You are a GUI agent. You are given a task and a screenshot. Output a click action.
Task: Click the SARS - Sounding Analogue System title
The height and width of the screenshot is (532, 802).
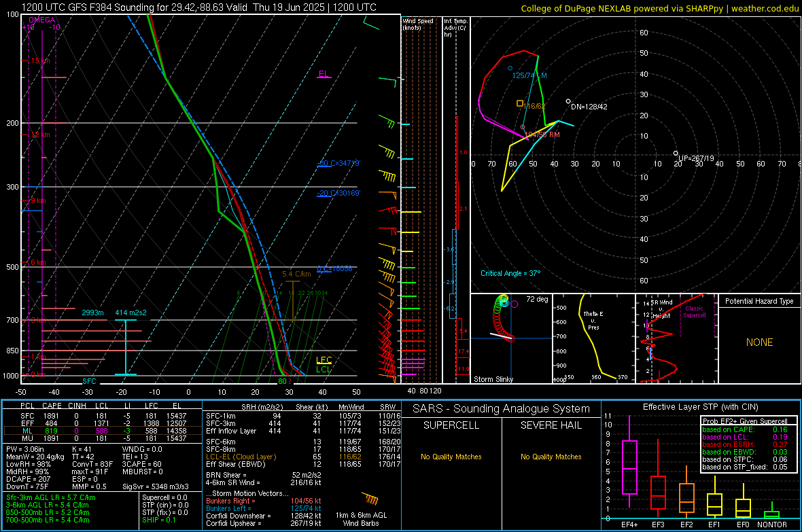[502, 409]
